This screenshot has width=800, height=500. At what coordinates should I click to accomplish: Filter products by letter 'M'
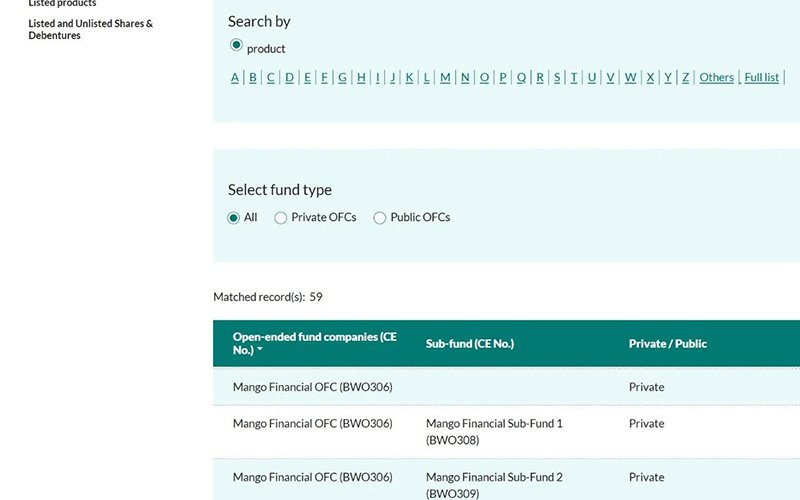click(445, 77)
